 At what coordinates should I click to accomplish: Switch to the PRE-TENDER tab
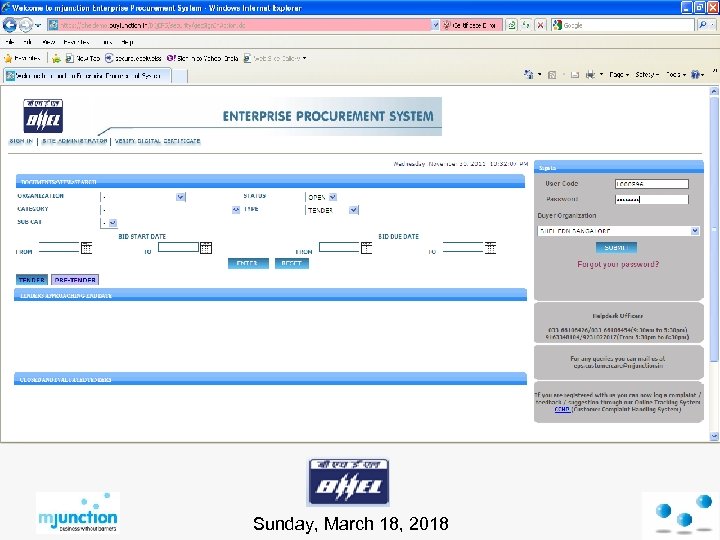pyautogui.click(x=75, y=280)
